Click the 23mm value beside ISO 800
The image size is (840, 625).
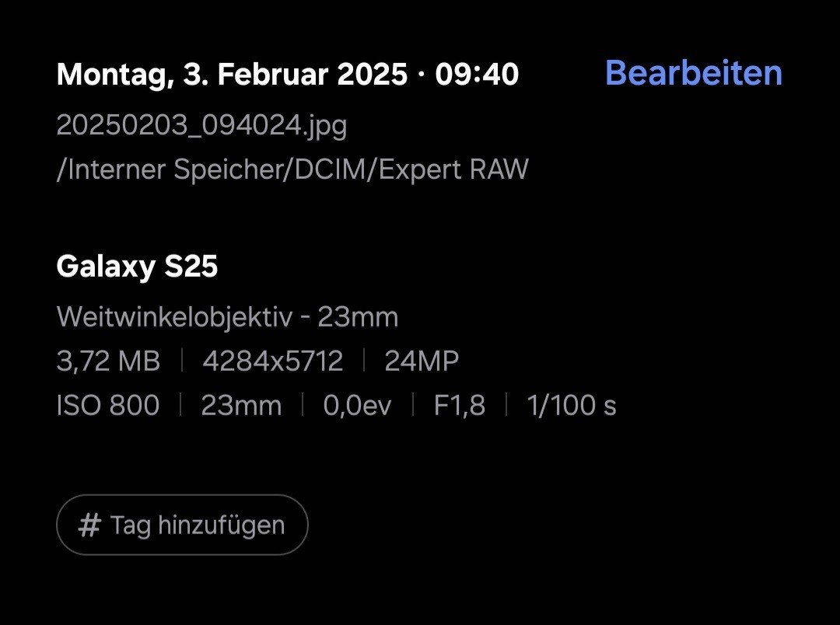(x=241, y=405)
